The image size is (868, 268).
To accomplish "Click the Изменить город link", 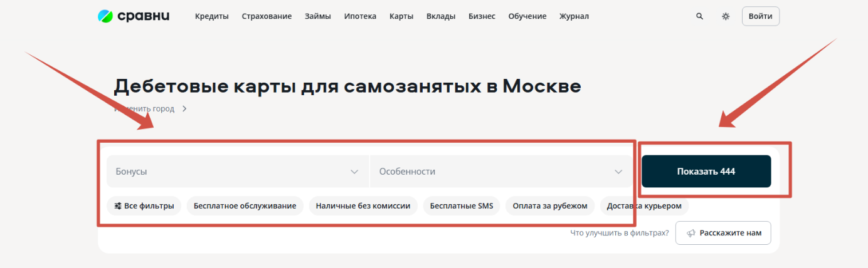I will (x=146, y=109).
